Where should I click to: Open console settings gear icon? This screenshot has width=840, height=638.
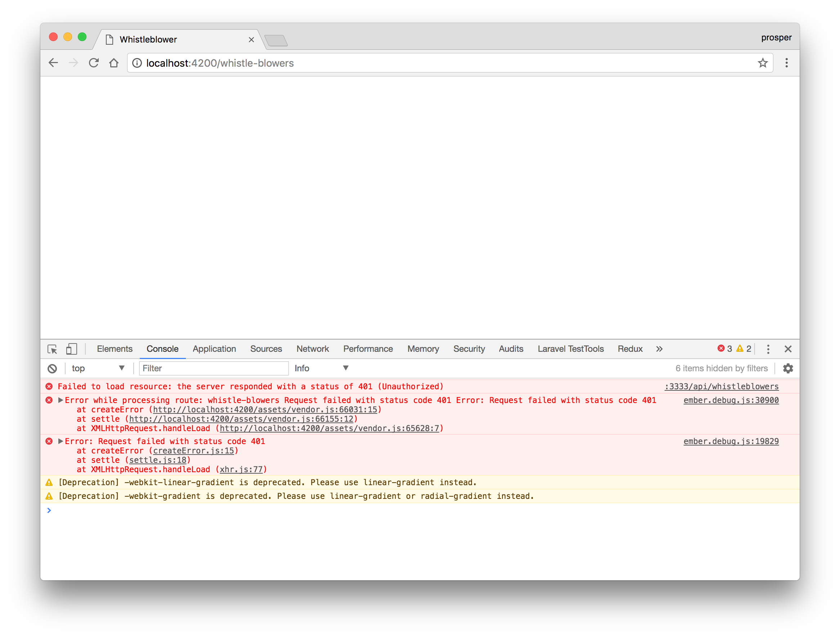click(x=788, y=368)
